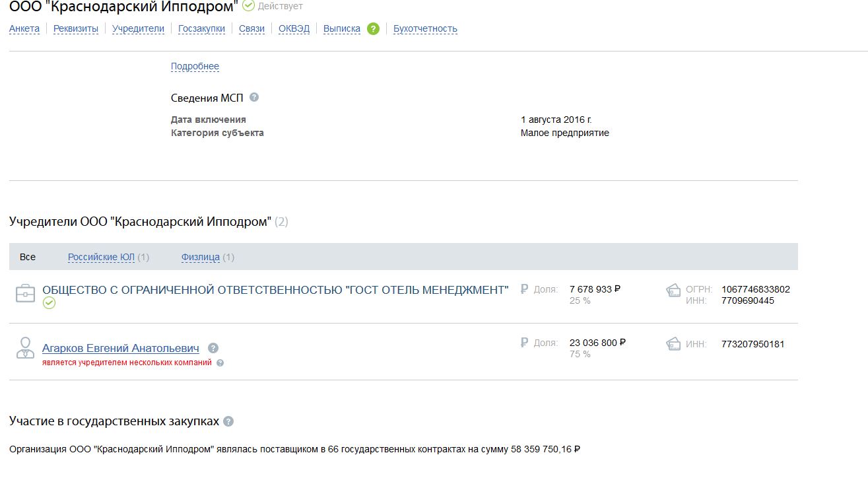This screenshot has height=486, width=868.
Task: Filter founders by Российские ЮЛ
Action: click(101, 257)
